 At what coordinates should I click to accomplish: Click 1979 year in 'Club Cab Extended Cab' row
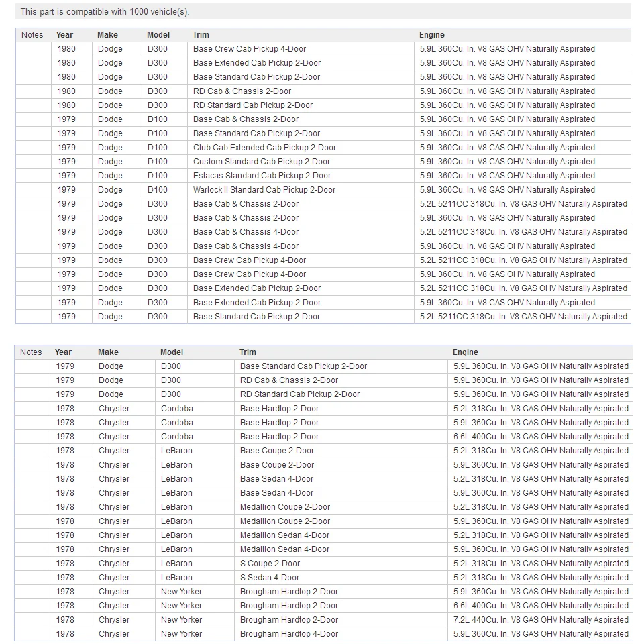pos(66,148)
